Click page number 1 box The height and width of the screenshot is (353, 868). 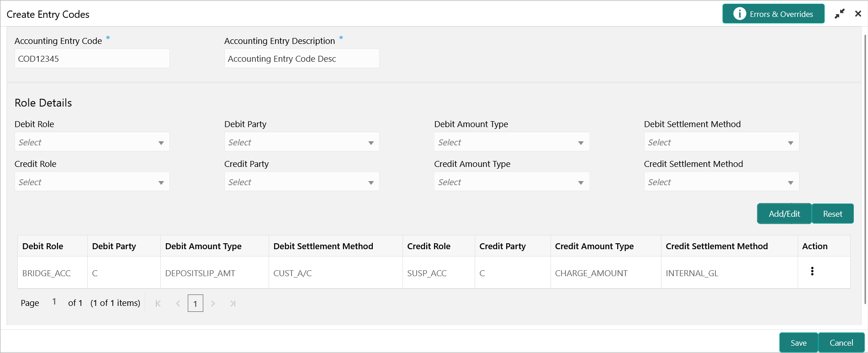(196, 303)
